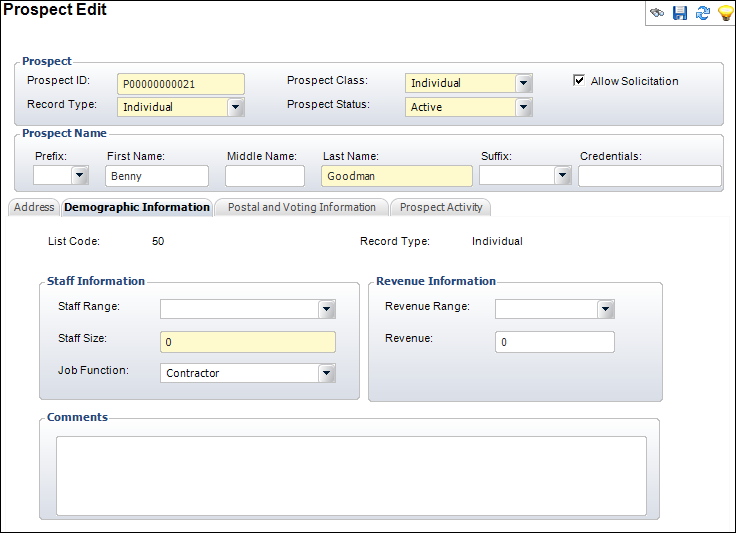Image resolution: width=736 pixels, height=533 pixels.
Task: Open Postal and Voting Information tab
Action: point(302,207)
